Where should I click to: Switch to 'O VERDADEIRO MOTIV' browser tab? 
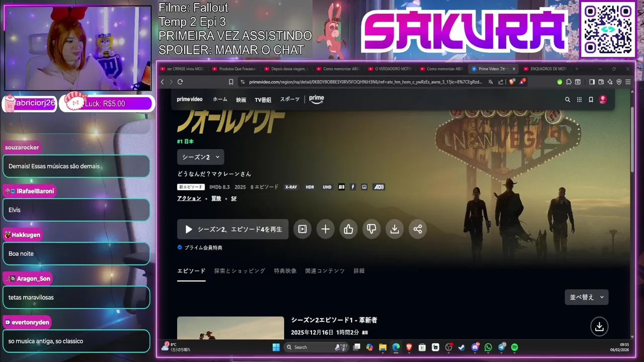pyautogui.click(x=392, y=69)
